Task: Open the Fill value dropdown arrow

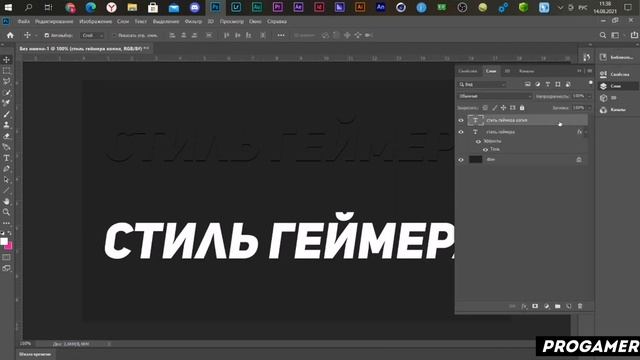Action: [x=589, y=108]
